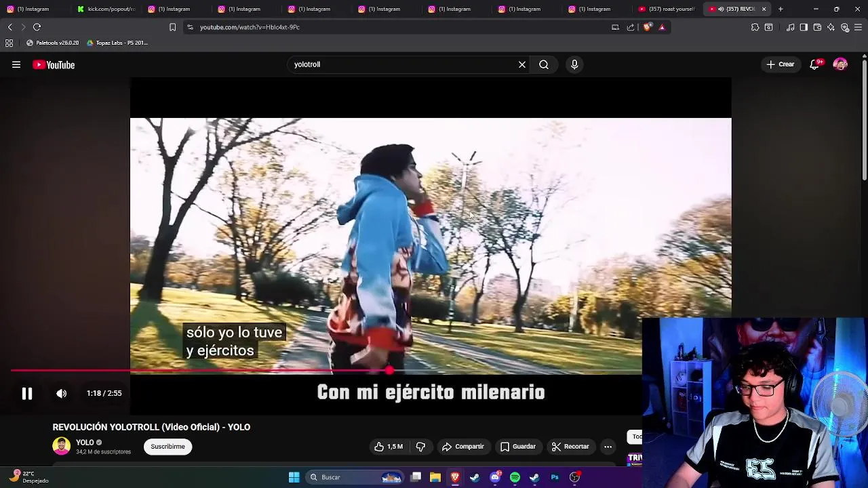The image size is (868, 488).
Task: Bookmark this page from the address bar
Action: click(172, 27)
